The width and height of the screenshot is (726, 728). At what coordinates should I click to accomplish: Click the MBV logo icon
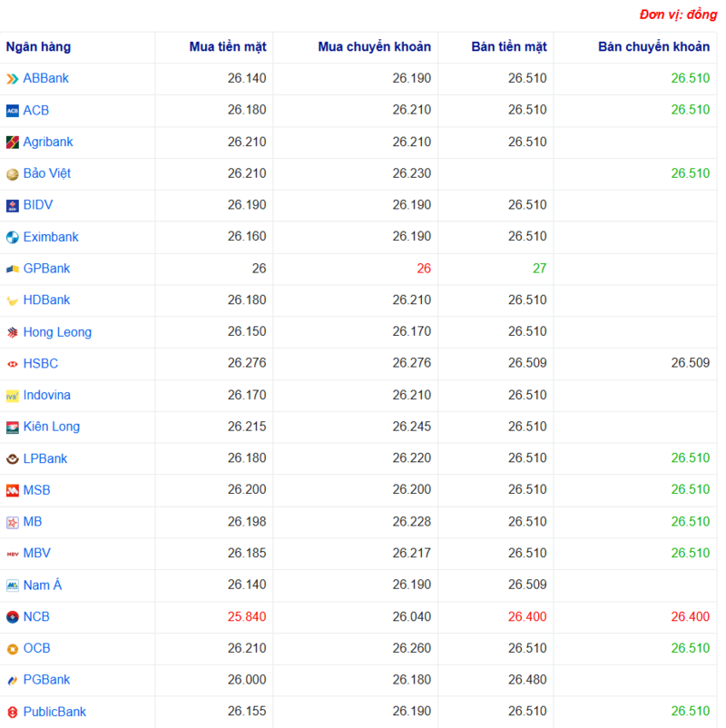[13, 554]
